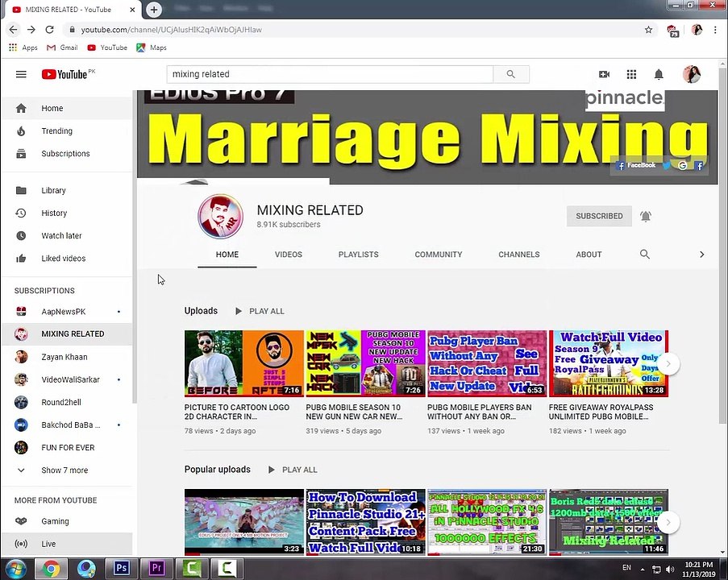Open How To Download Pinnacle Studio thumbnail

pyautogui.click(x=365, y=522)
